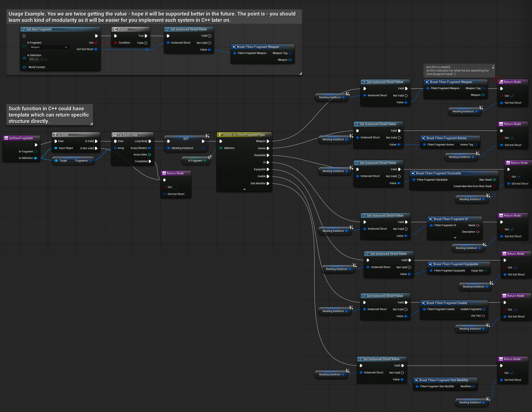Click the Switch on EItemFragmentType header icon
This screenshot has width=532, height=412.
click(220, 135)
